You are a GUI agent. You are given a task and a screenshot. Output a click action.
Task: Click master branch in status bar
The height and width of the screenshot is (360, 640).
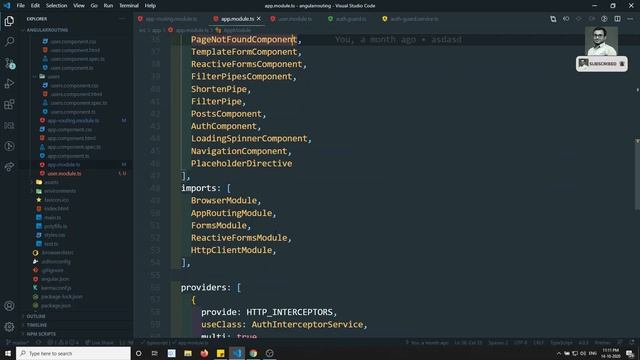click(17, 342)
